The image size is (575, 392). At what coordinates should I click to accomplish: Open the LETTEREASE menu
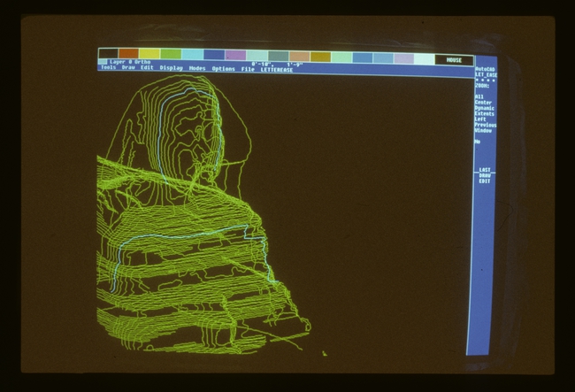tap(274, 68)
